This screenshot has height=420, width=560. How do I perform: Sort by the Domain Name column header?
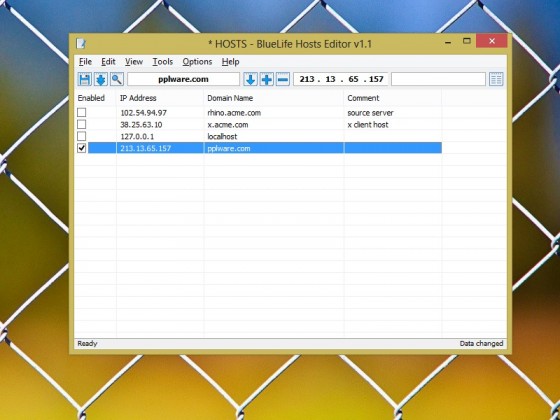coord(274,98)
